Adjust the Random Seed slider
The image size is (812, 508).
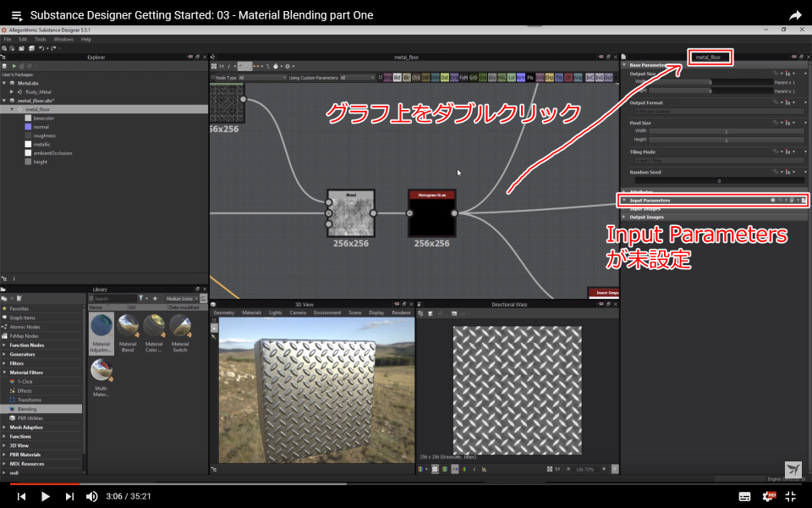point(719,181)
